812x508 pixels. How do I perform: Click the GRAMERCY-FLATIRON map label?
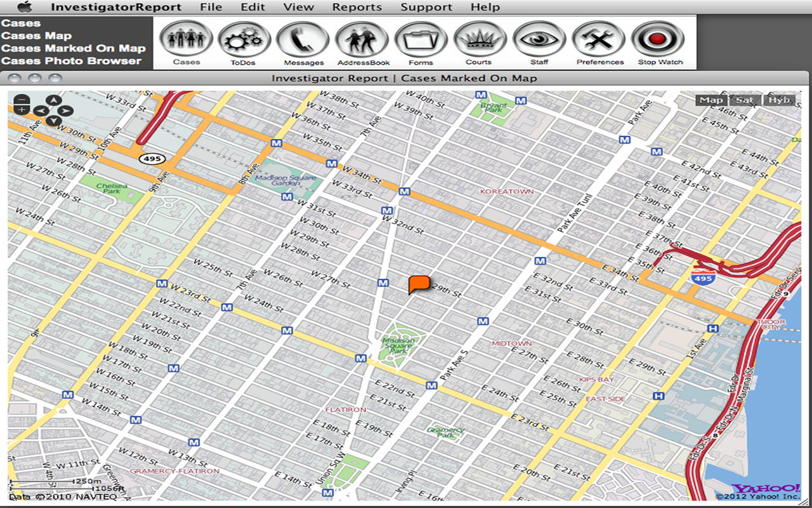[174, 471]
